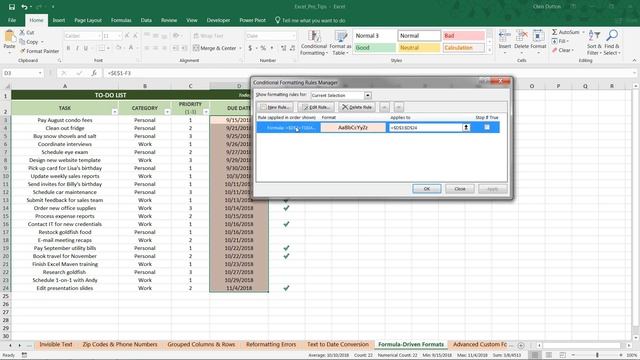Click the Merge & Center button
640x360 pixels.
[218, 48]
